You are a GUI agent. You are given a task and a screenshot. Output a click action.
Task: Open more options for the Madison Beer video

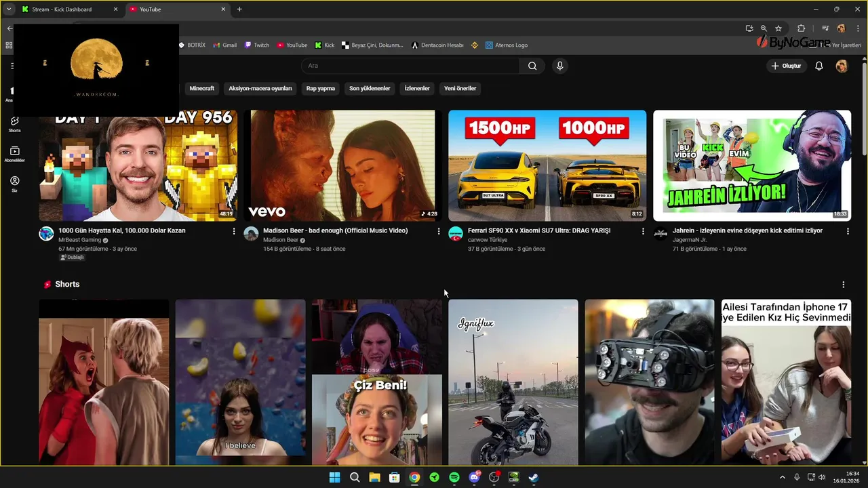coord(439,231)
